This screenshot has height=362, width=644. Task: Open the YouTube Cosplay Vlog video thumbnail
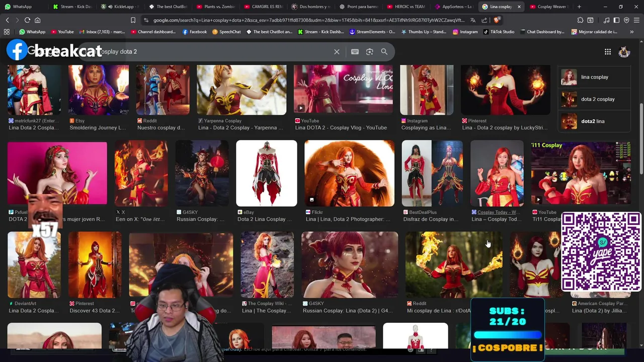point(343,90)
